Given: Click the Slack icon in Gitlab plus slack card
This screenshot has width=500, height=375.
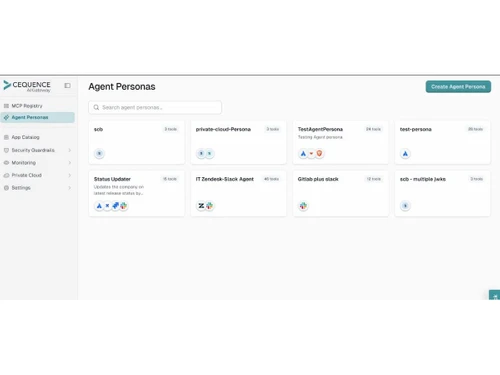Looking at the screenshot, I should [303, 206].
